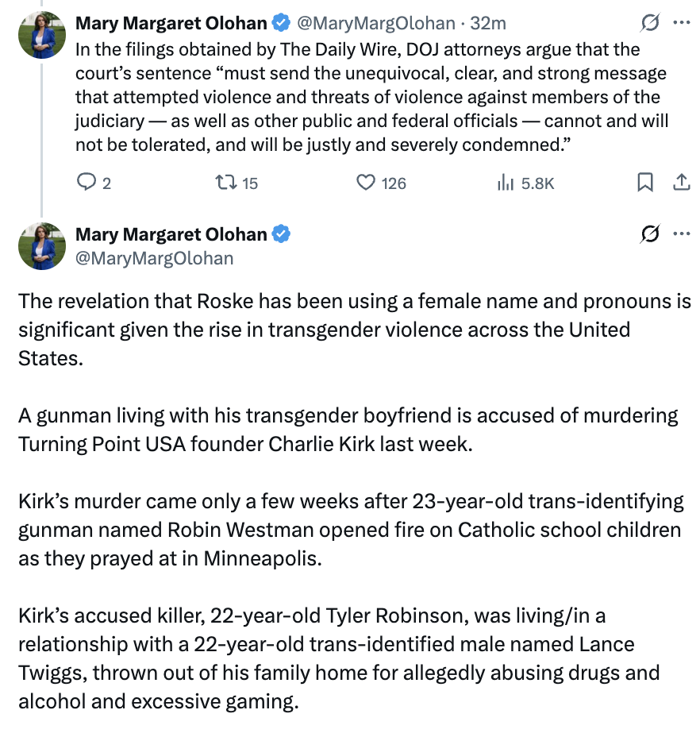
Task: Click the verified badge on the first tweet
Action: tap(281, 24)
